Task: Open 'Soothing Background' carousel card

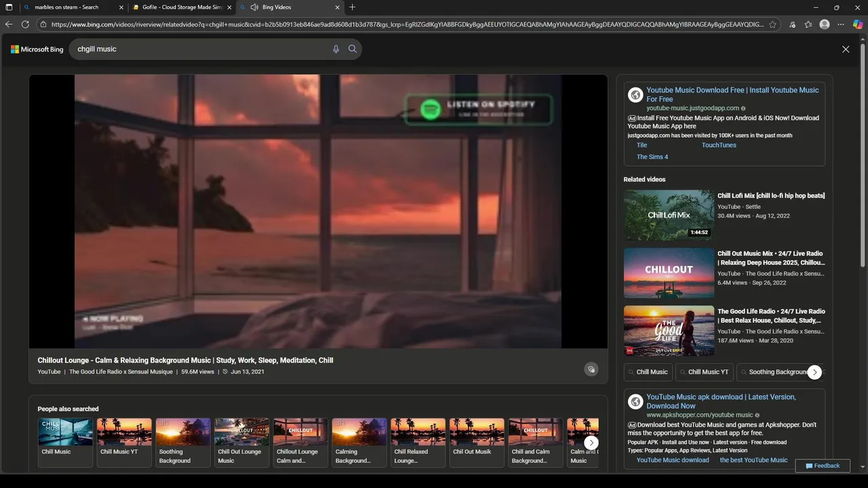Action: (183, 443)
